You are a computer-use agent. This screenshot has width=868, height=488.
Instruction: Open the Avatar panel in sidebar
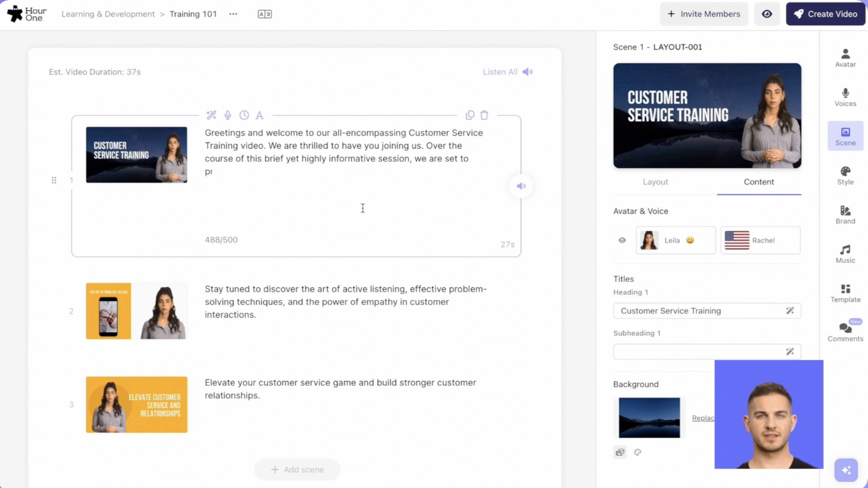point(845,58)
